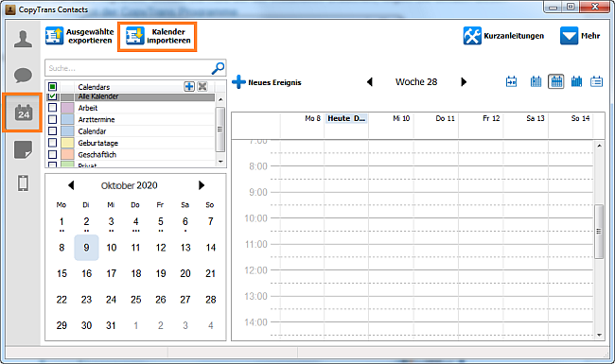Click the Do 11 day header
Image resolution: width=615 pixels, height=364 pixels.
point(446,118)
